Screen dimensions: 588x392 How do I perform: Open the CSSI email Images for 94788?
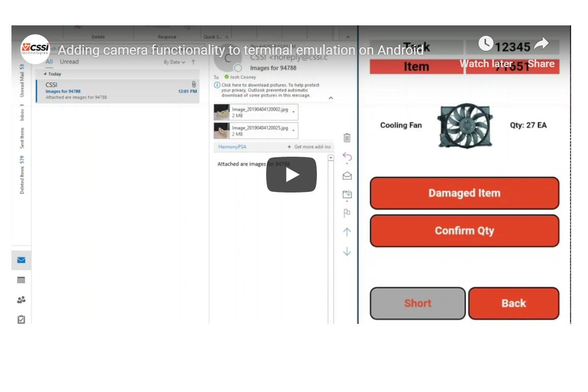click(x=118, y=91)
